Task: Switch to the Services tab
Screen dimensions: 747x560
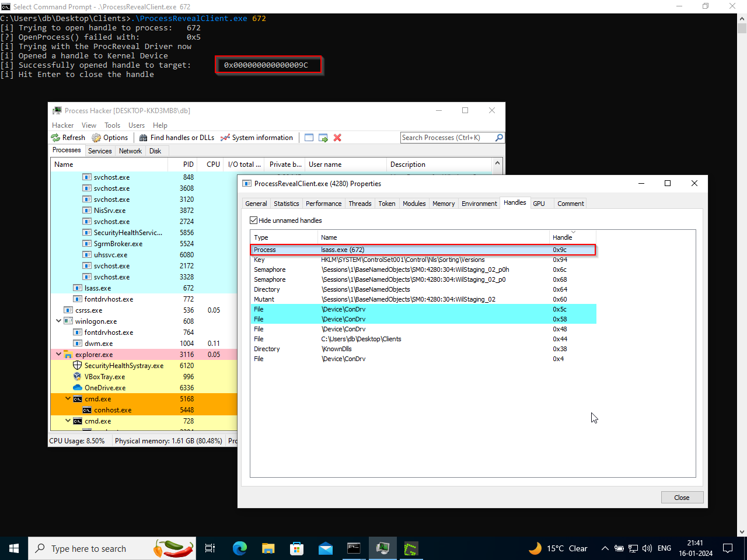Action: 100,151
